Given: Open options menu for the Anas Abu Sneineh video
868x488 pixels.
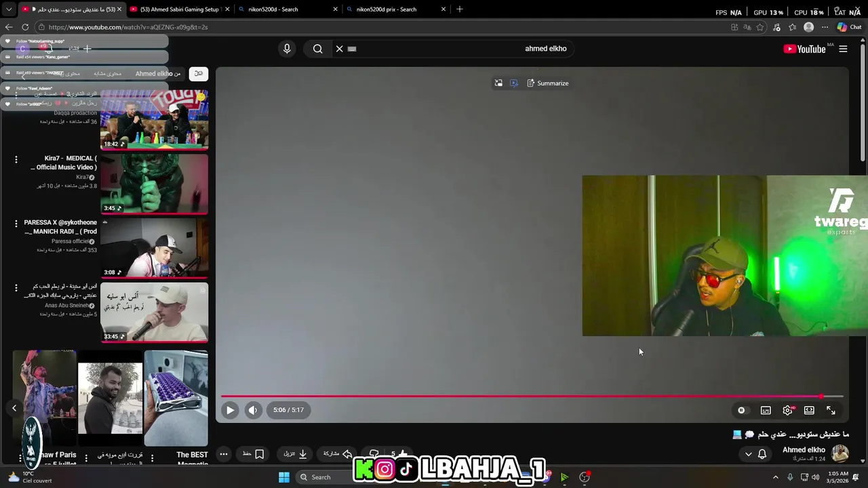Looking at the screenshot, I should [x=16, y=287].
